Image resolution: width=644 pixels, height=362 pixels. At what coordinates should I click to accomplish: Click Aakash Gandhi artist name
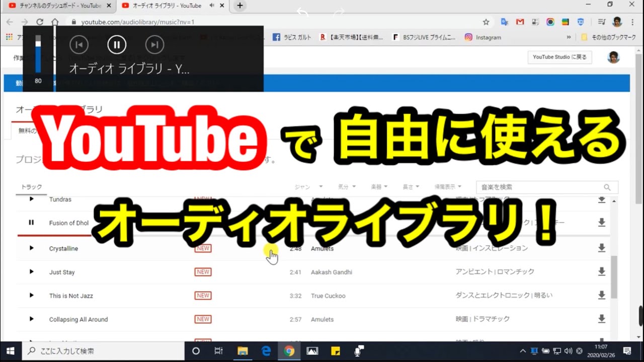pos(332,272)
